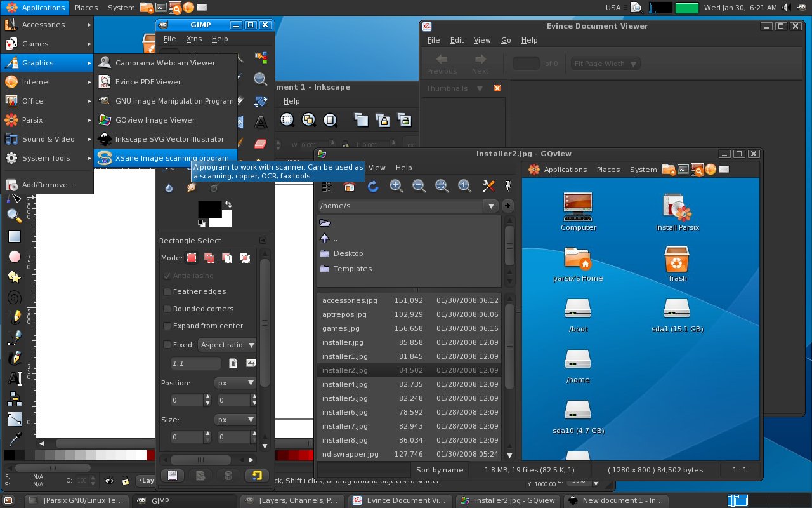Select the Inkscape Calligraphy tool
This screenshot has width=812, height=508.
click(14, 358)
